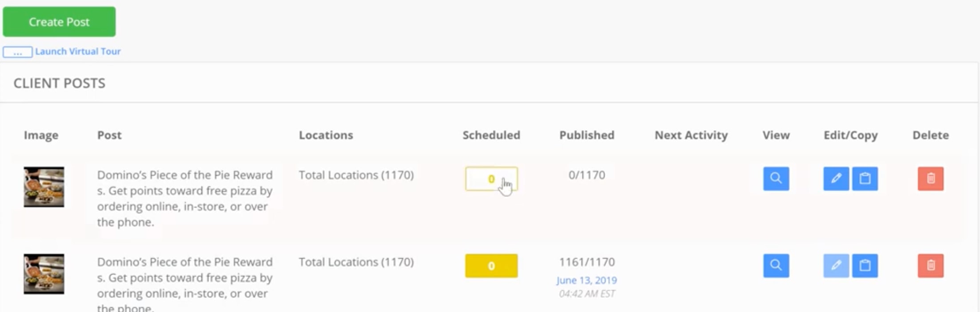This screenshot has width=980, height=312.
Task: Click the Locations column header
Action: point(326,135)
